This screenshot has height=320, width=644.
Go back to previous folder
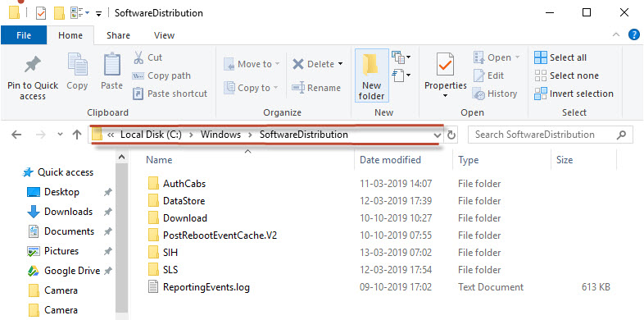tap(16, 135)
